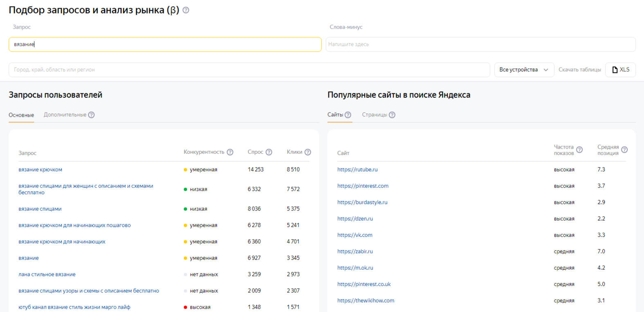
Task: Open query вязание спицами
Action: click(40, 209)
